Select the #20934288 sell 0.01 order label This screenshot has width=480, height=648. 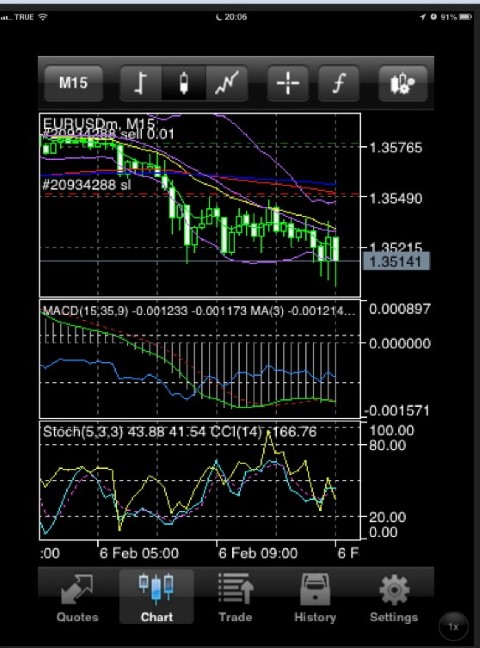108,134
